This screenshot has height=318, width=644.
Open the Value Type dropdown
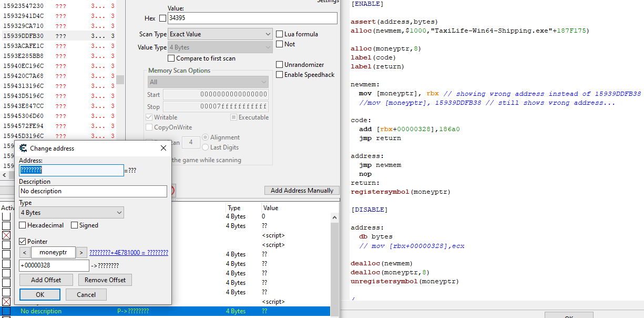click(x=220, y=47)
